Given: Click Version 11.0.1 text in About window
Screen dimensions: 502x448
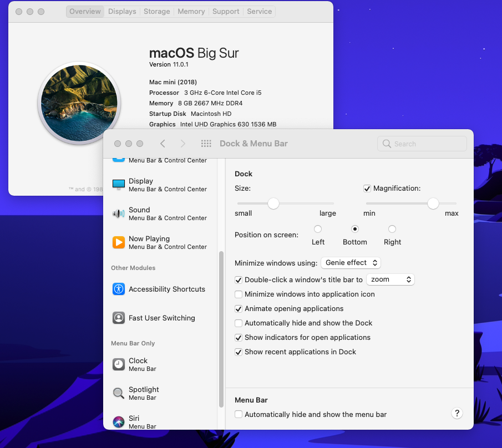Looking at the screenshot, I should tap(169, 64).
